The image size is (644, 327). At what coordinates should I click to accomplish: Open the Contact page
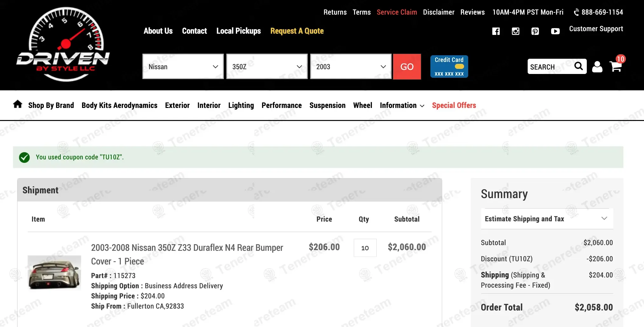click(195, 31)
